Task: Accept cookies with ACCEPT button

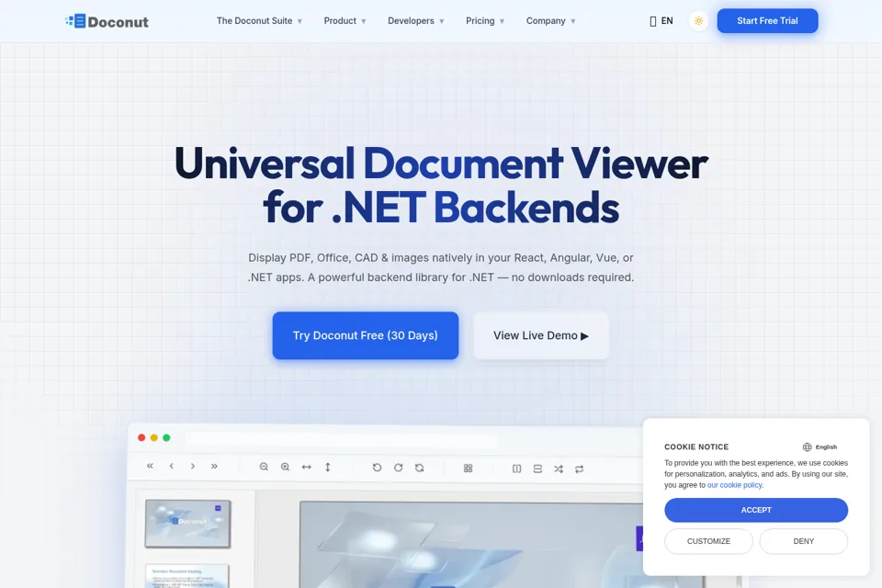Action: [x=756, y=510]
